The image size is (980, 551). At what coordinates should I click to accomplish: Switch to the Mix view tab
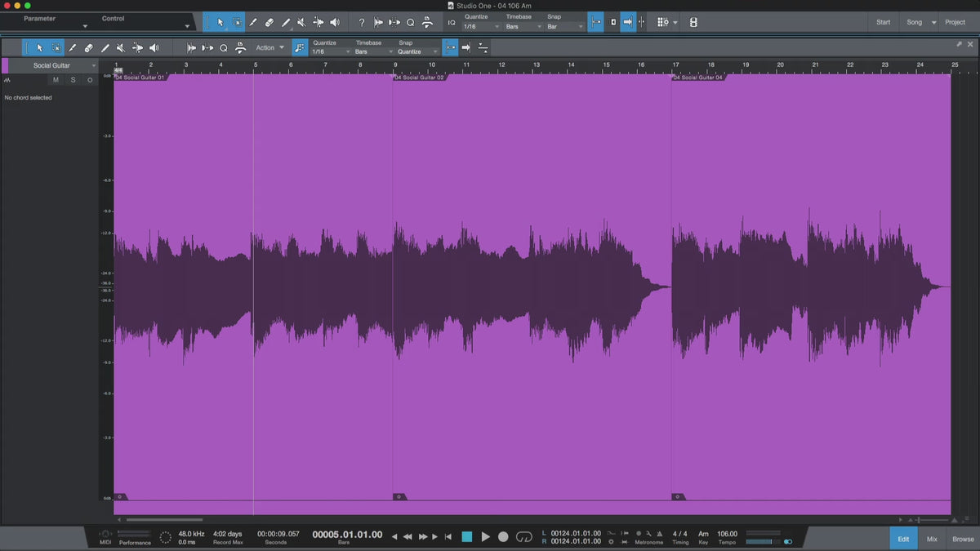click(932, 539)
